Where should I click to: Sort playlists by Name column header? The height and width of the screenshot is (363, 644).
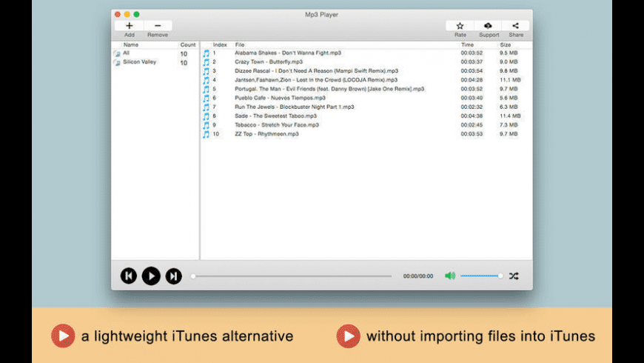point(131,44)
